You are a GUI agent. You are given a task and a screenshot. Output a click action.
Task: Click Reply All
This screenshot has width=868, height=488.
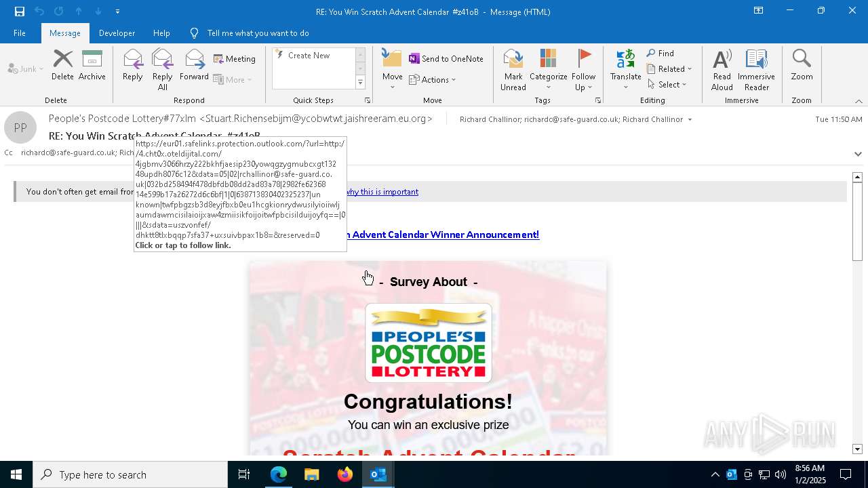163,70
